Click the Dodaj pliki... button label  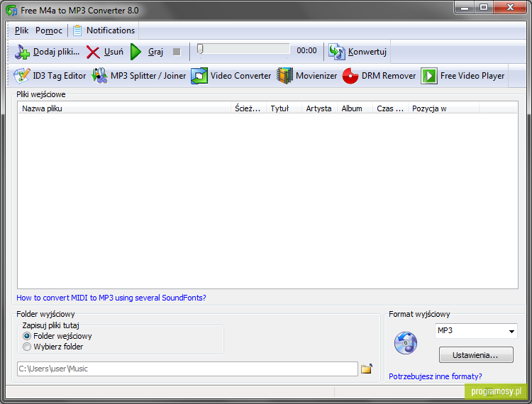56,52
